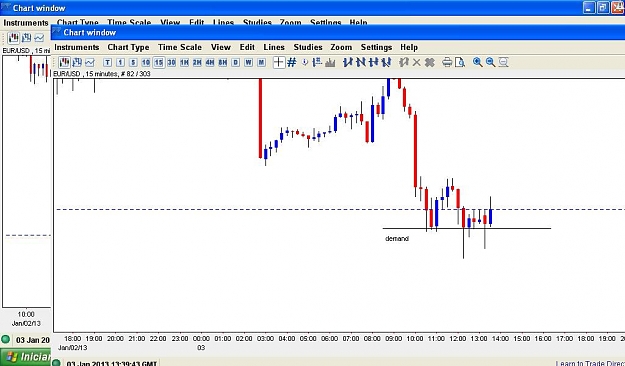
Task: Click bar chart icon in back window toolbar
Action: coord(26,38)
